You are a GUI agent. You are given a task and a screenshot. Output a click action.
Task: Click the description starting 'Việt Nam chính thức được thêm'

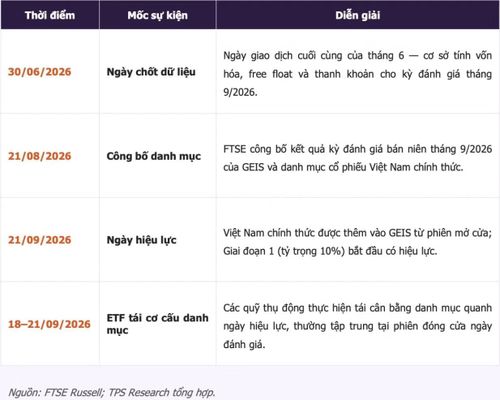click(358, 242)
